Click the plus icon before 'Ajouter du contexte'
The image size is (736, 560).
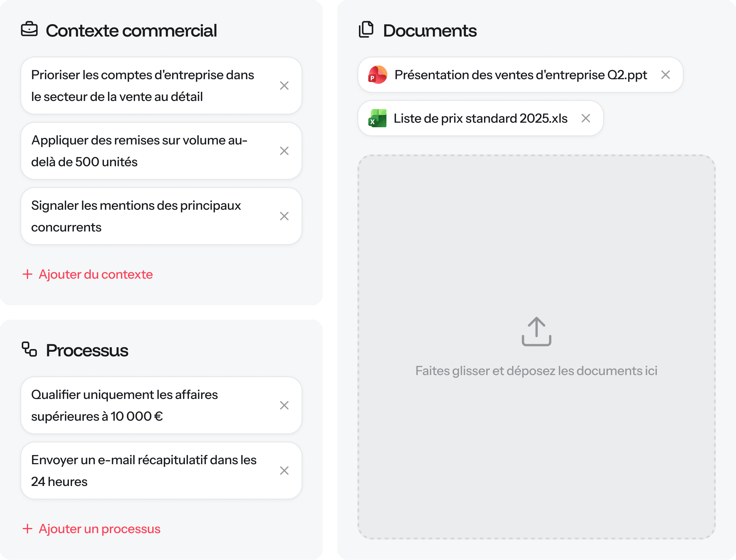27,274
